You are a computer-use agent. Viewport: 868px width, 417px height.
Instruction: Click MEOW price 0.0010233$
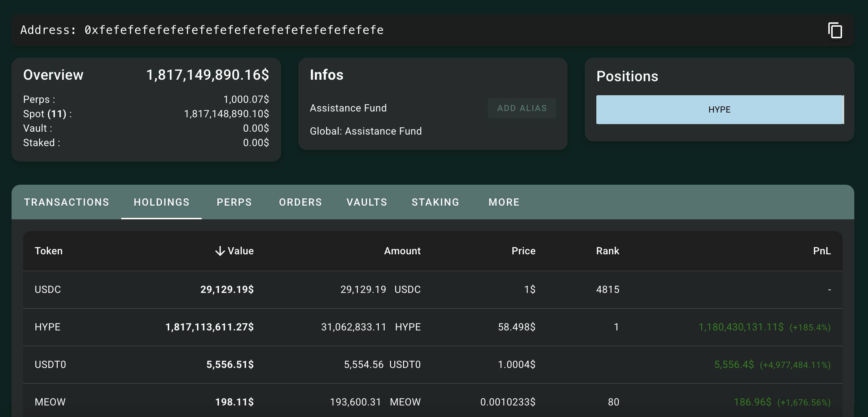coord(508,402)
